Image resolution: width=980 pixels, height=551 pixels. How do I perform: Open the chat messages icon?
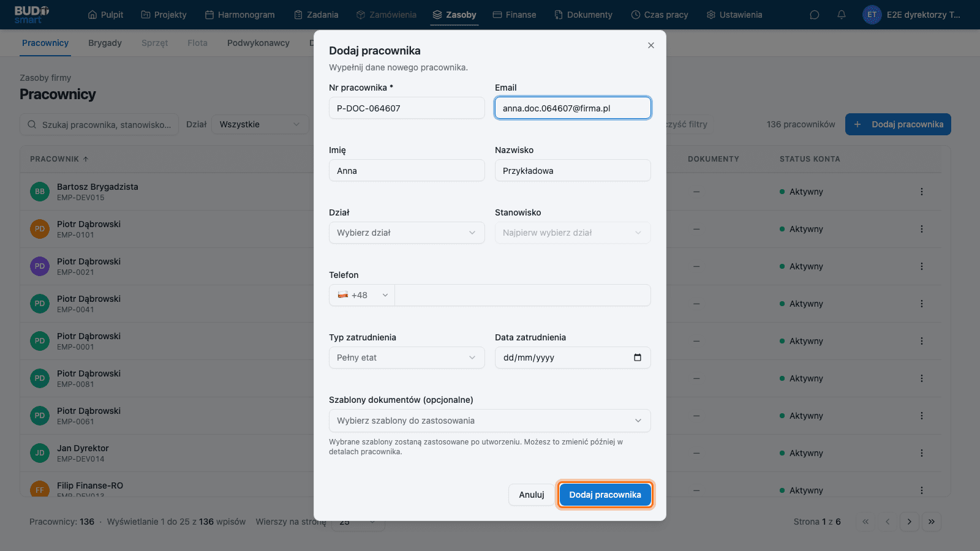coord(815,15)
